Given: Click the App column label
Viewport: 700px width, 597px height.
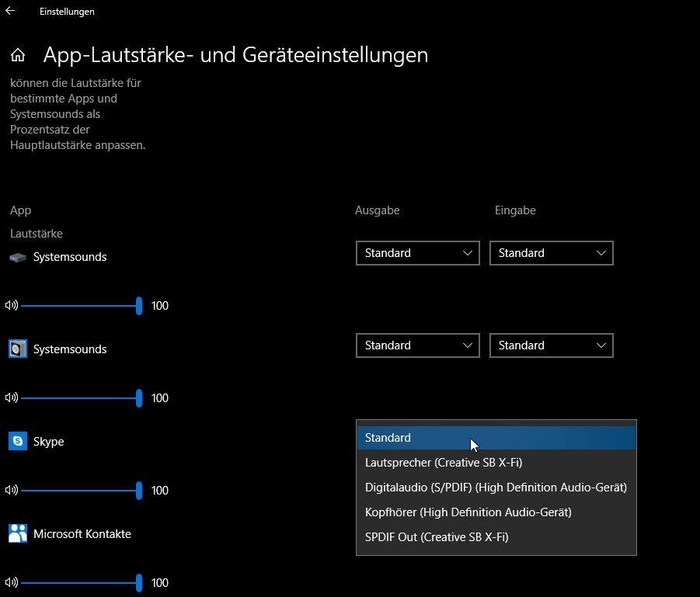Looking at the screenshot, I should point(20,210).
